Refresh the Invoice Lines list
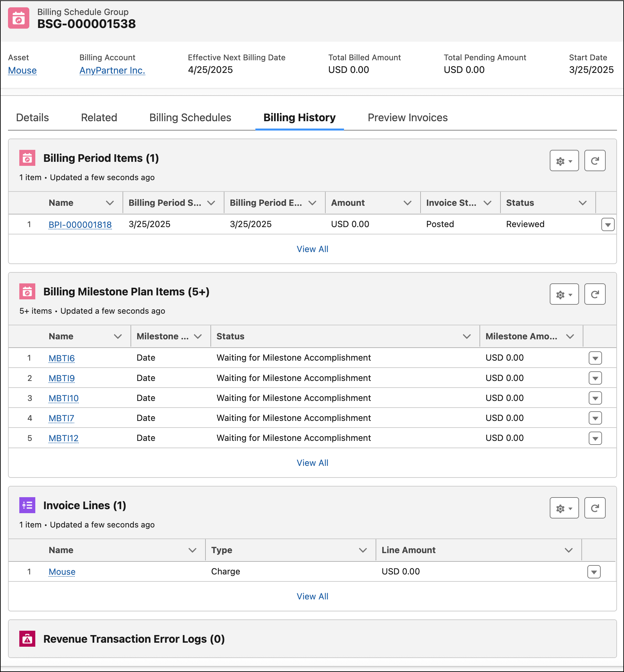Screen dimensions: 624x672 coord(595,508)
